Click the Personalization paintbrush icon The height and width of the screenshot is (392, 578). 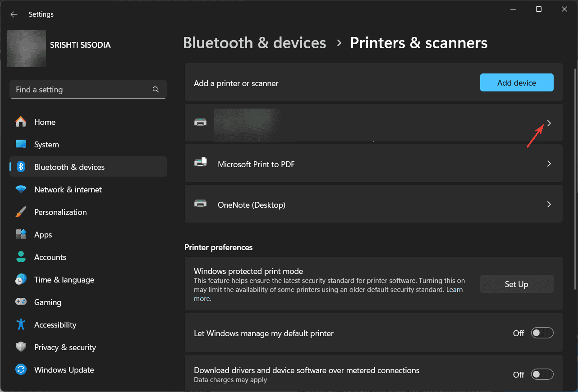click(21, 212)
